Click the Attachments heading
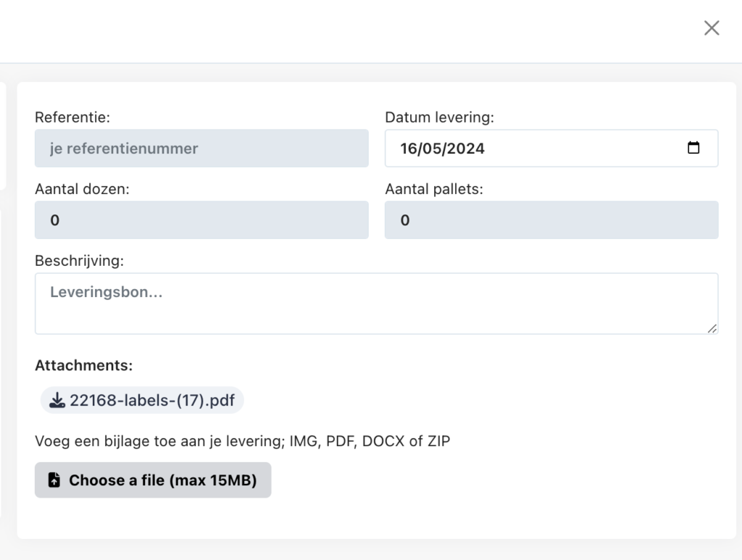The image size is (742, 560). click(83, 365)
